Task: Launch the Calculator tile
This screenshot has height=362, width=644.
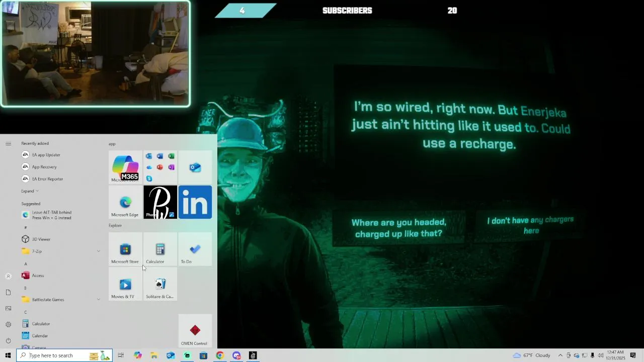Action: click(x=160, y=249)
